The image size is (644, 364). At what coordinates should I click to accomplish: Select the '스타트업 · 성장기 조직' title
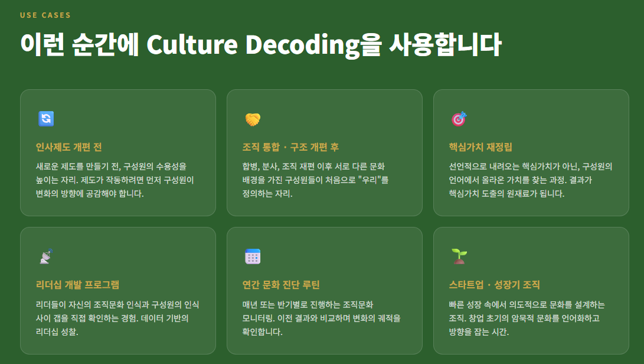[x=494, y=285]
